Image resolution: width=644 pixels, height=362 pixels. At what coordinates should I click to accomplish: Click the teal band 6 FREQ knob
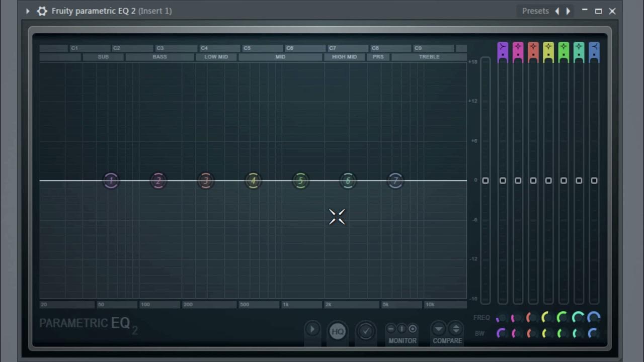(x=579, y=318)
